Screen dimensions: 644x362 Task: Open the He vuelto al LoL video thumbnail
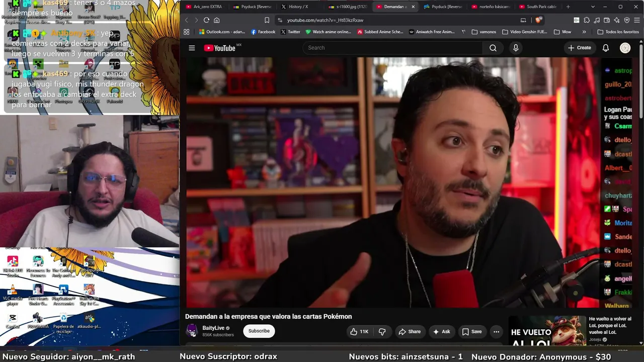pos(547,331)
